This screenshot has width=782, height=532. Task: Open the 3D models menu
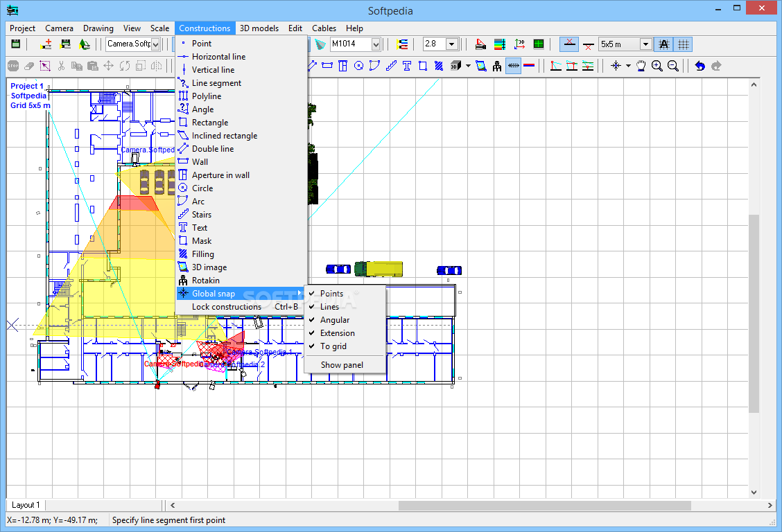[x=259, y=28]
